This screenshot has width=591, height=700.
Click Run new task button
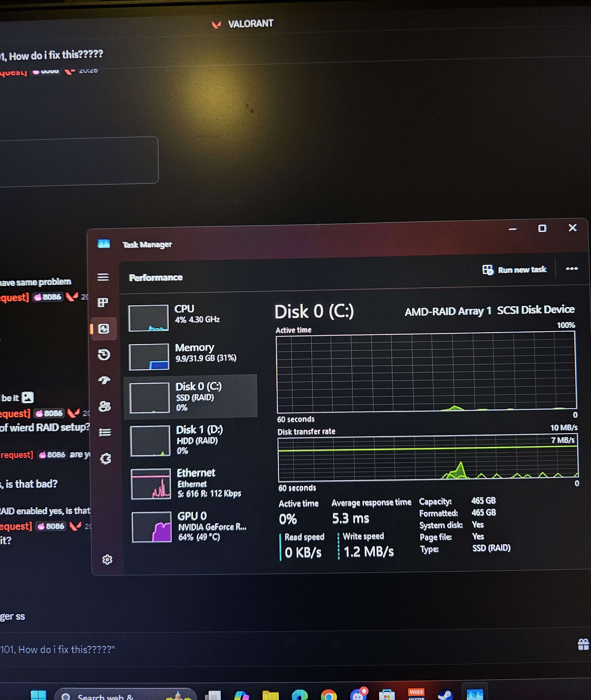tap(514, 270)
